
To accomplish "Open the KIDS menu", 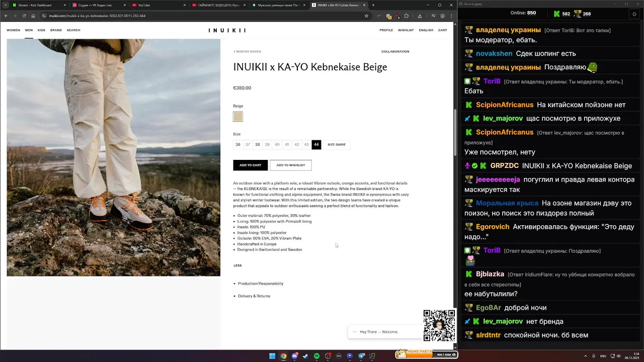I will (x=41, y=30).
